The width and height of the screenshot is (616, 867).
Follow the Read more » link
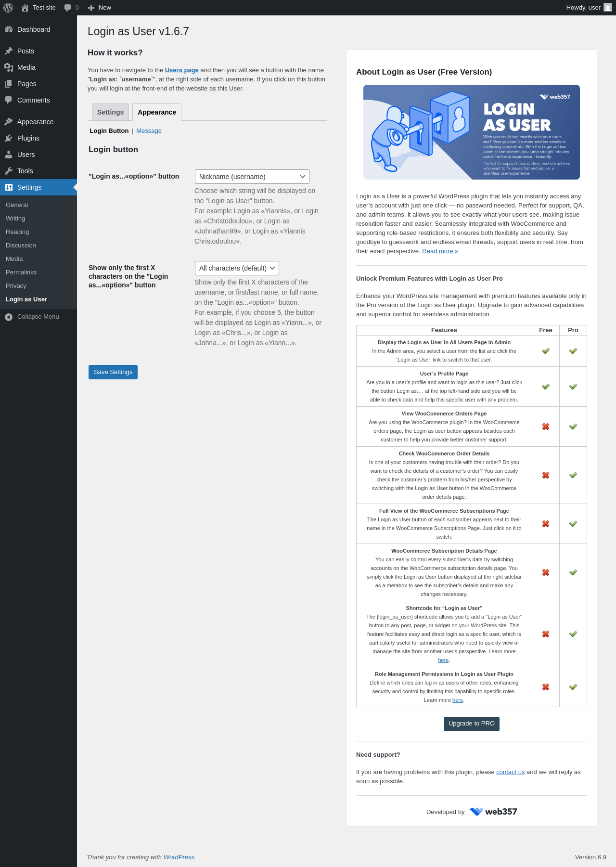coord(440,251)
